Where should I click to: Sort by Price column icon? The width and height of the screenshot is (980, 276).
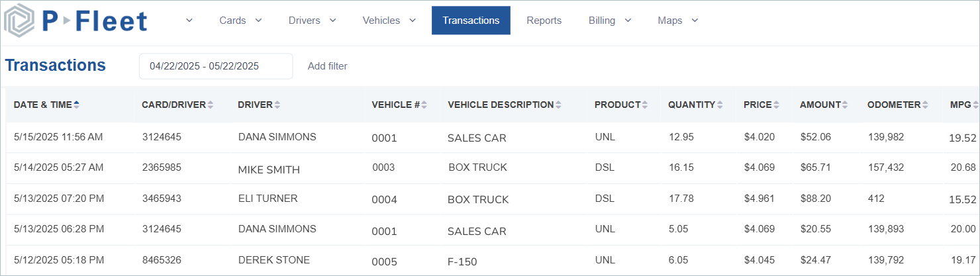pos(777,105)
